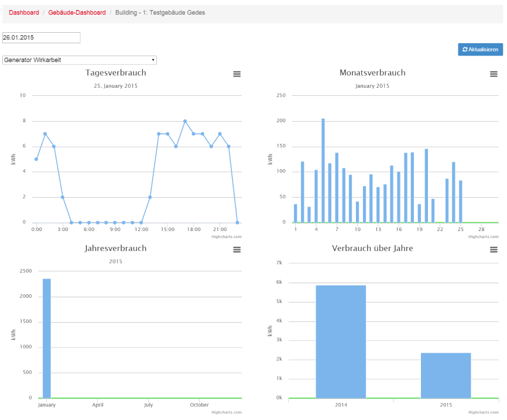Open Highcharts.com link under Verbrauch über Jahre
Viewport: 507px width, 420px height.
click(x=483, y=412)
